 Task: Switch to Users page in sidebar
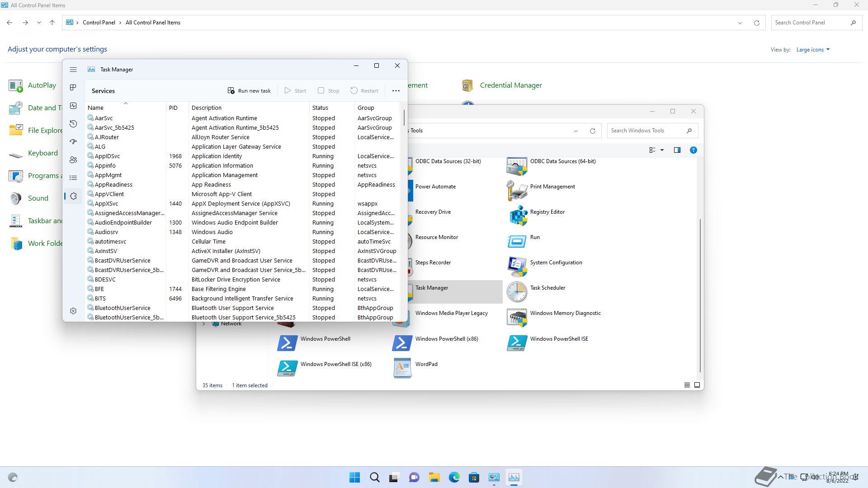pos(73,160)
